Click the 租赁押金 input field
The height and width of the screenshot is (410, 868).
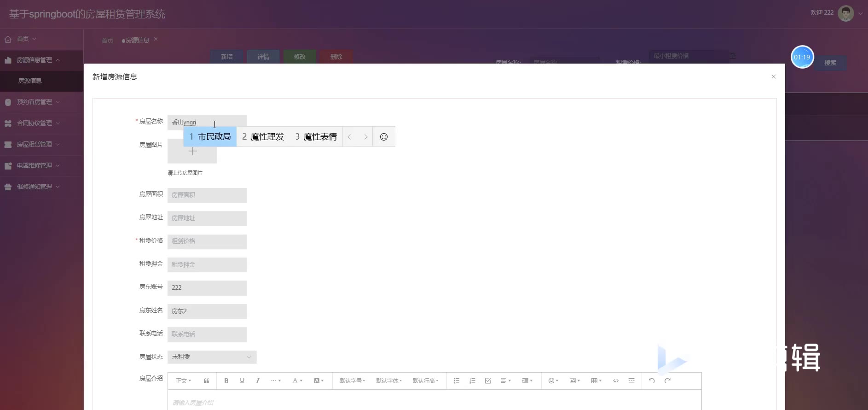(207, 265)
